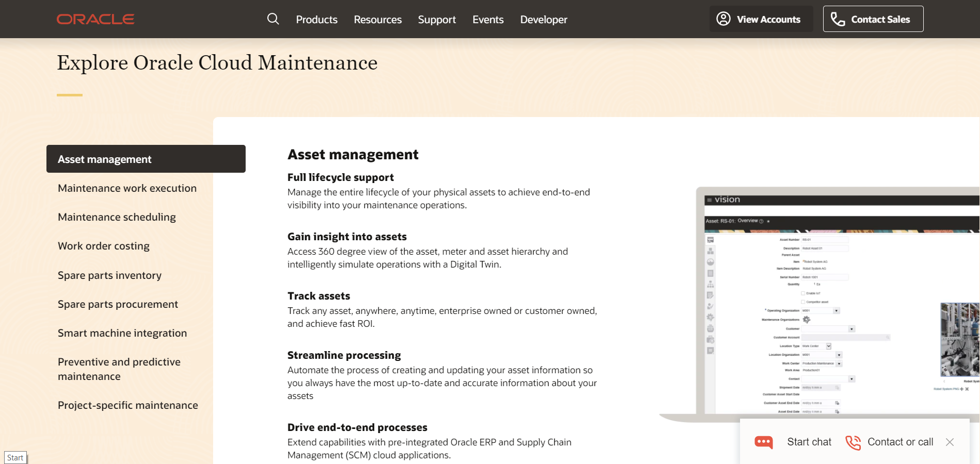Click the View Accounts button
980x464 pixels.
pyautogui.click(x=761, y=19)
